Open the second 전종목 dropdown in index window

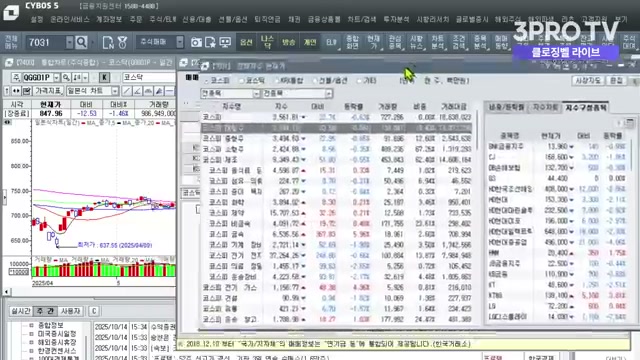tap(329, 93)
